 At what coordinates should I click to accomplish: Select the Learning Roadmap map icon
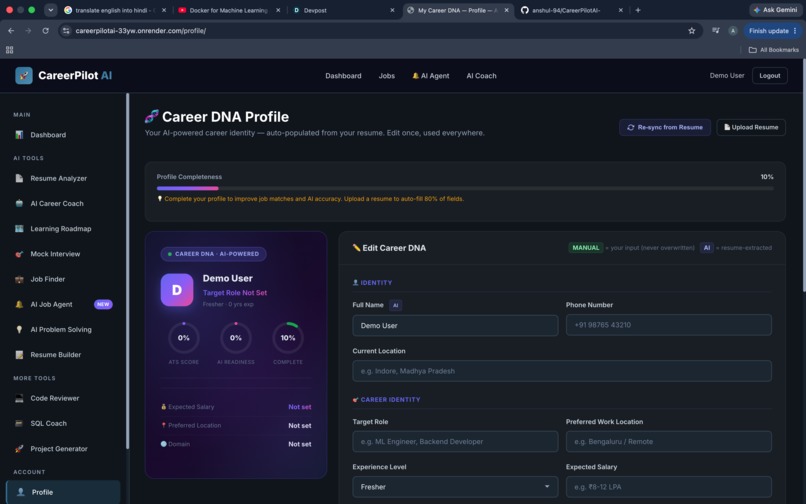(19, 229)
